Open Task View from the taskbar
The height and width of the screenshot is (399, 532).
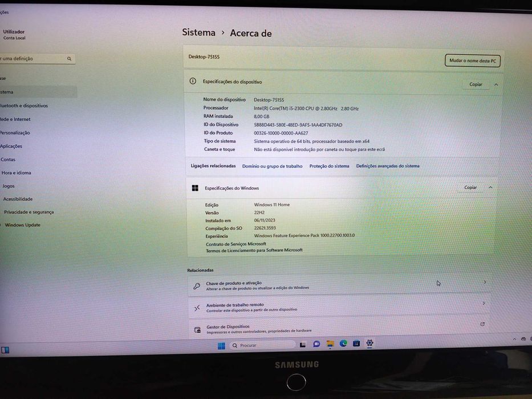point(303,345)
